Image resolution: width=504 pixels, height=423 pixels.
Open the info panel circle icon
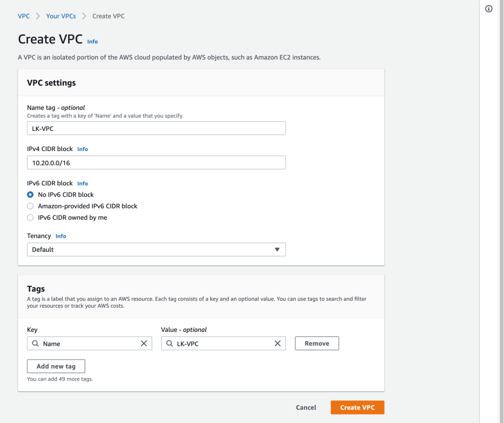[x=488, y=9]
